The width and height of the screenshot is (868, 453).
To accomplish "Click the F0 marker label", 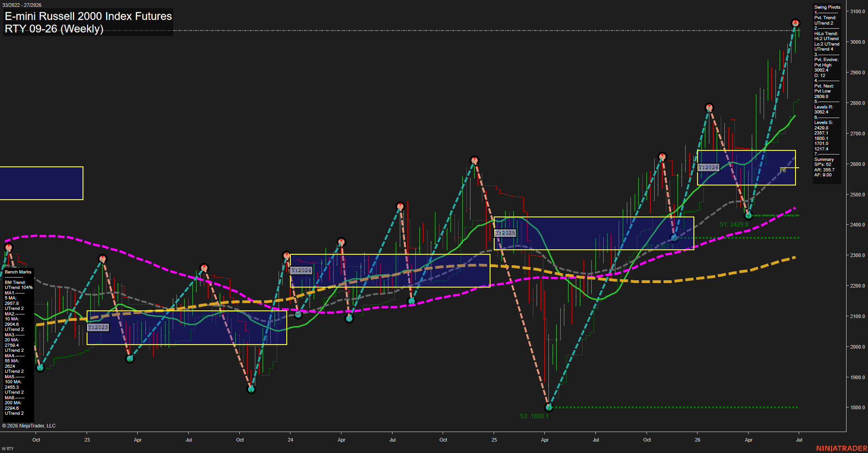I will click(783, 170).
